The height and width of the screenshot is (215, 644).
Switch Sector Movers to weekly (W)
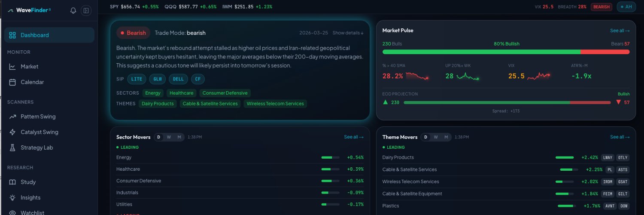[x=169, y=137]
